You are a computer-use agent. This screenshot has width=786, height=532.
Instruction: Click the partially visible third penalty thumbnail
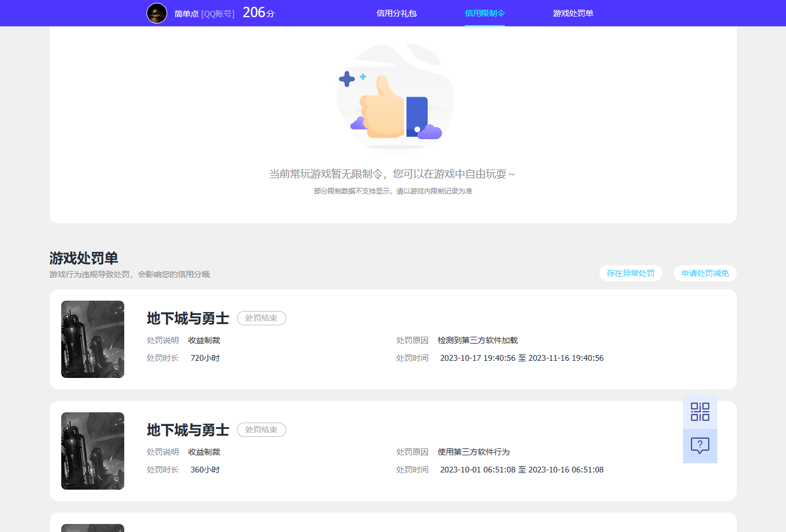[x=93, y=527]
